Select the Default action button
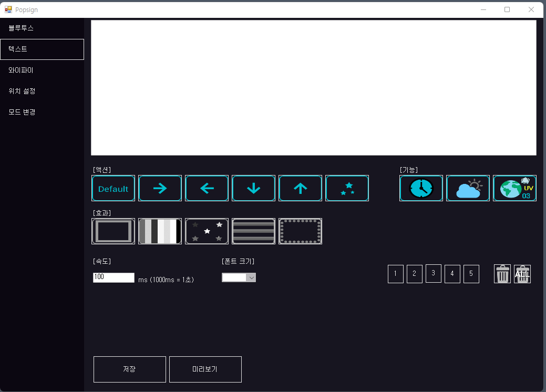 click(113, 188)
